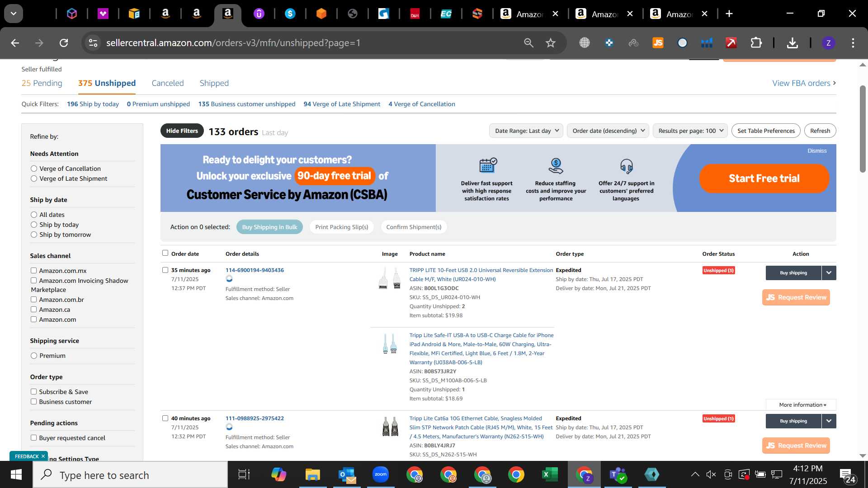The height and width of the screenshot is (488, 868).
Task: Check the Amazon.ca sales channel
Action: (33, 310)
